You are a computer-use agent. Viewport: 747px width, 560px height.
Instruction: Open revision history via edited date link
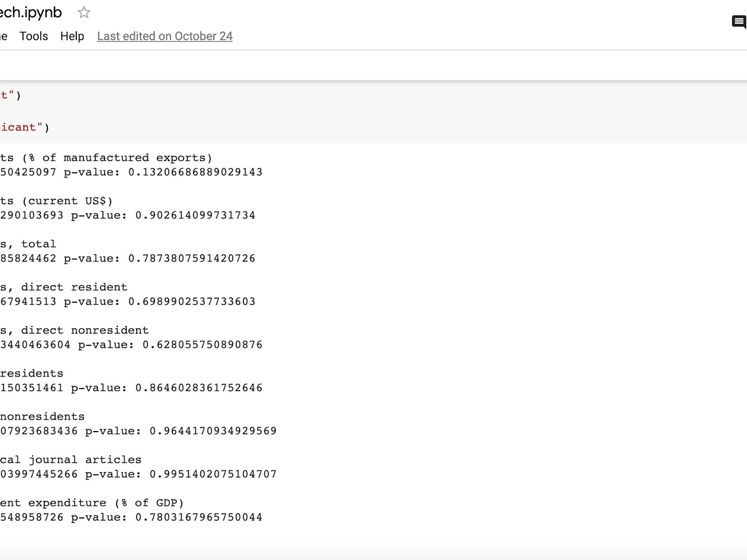tap(165, 37)
